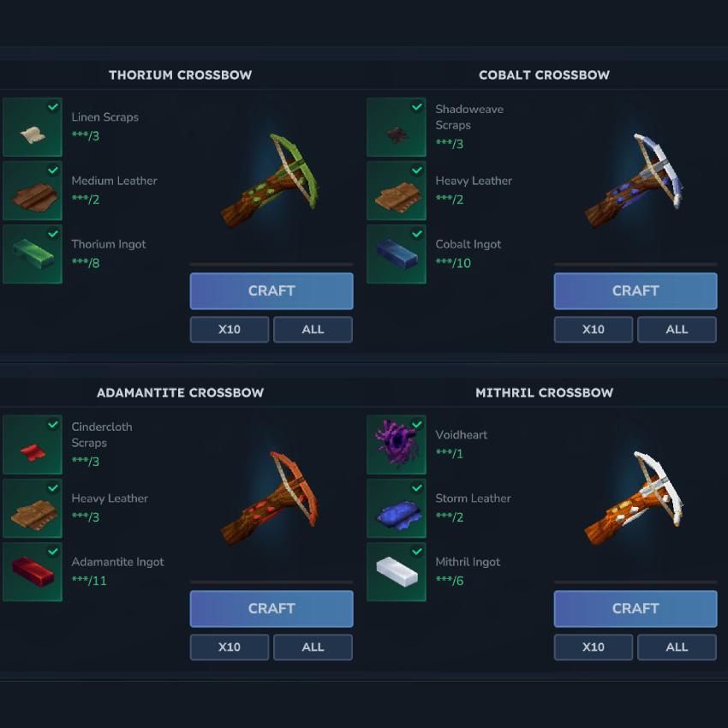Click the Cobalt Ingot icon
Screen dimensions: 728x728
397,254
